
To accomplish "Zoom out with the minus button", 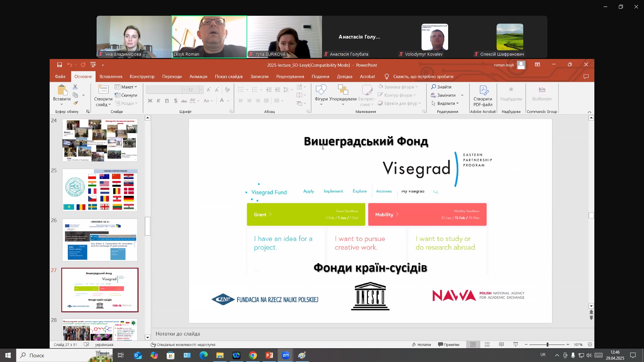I will 526,345.
